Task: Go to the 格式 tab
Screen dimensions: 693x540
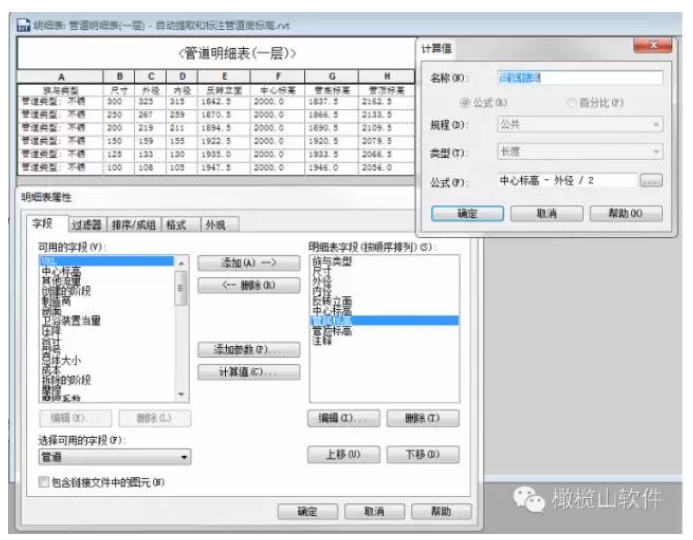Action: click(178, 225)
